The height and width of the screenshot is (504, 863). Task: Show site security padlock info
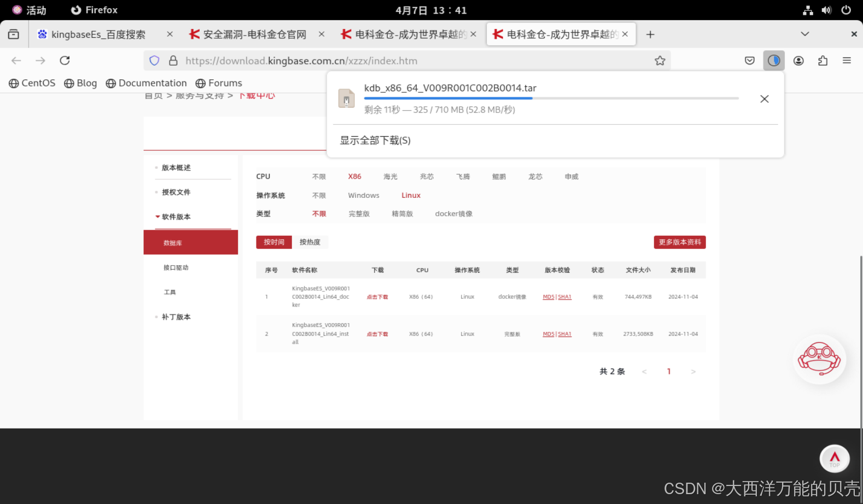click(173, 61)
